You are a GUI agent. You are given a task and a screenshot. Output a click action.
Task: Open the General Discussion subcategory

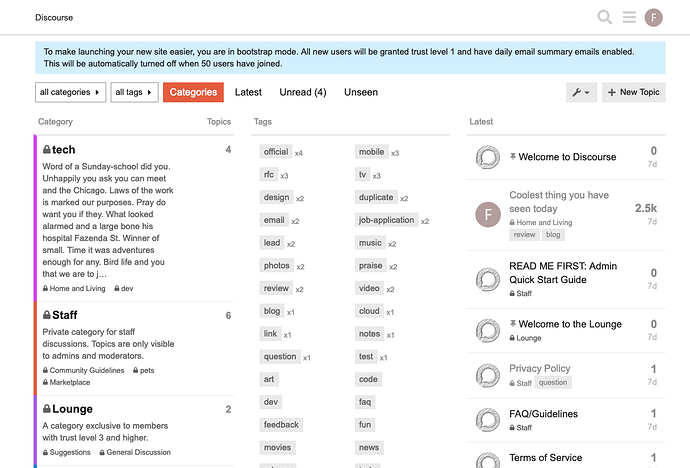pyautogui.click(x=135, y=452)
